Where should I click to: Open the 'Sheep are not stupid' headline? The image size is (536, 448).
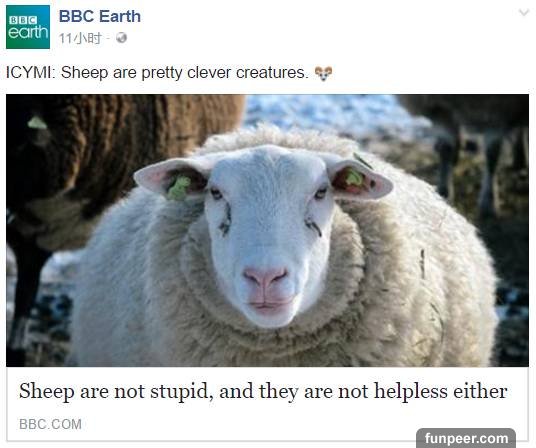pos(263,391)
